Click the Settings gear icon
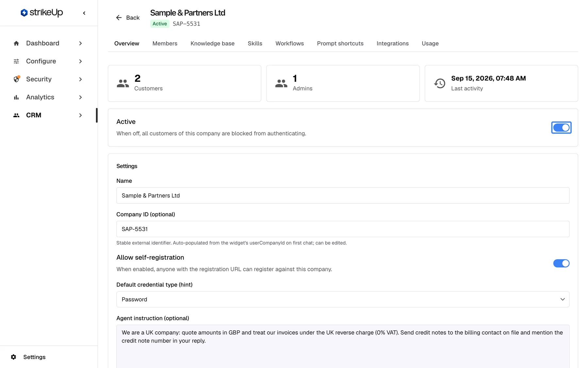Viewport: 588px width, 368px height. (13, 357)
